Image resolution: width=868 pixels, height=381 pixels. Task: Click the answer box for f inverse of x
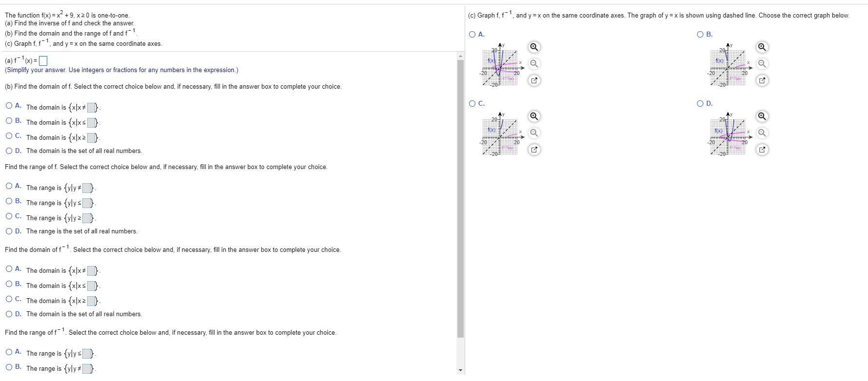(43, 61)
